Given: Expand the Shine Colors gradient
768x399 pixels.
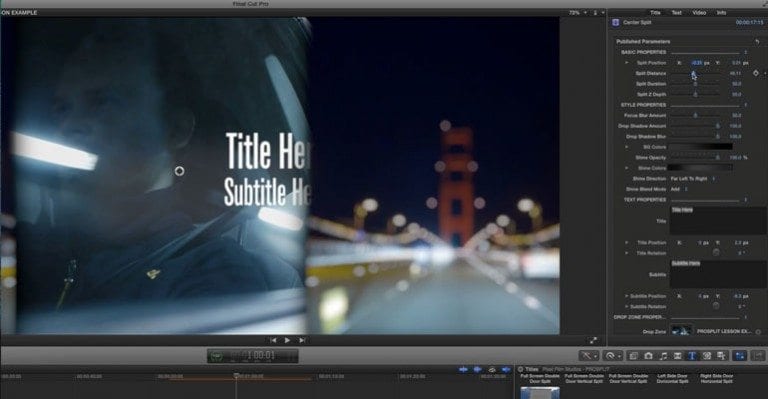Looking at the screenshot, I should [x=626, y=168].
